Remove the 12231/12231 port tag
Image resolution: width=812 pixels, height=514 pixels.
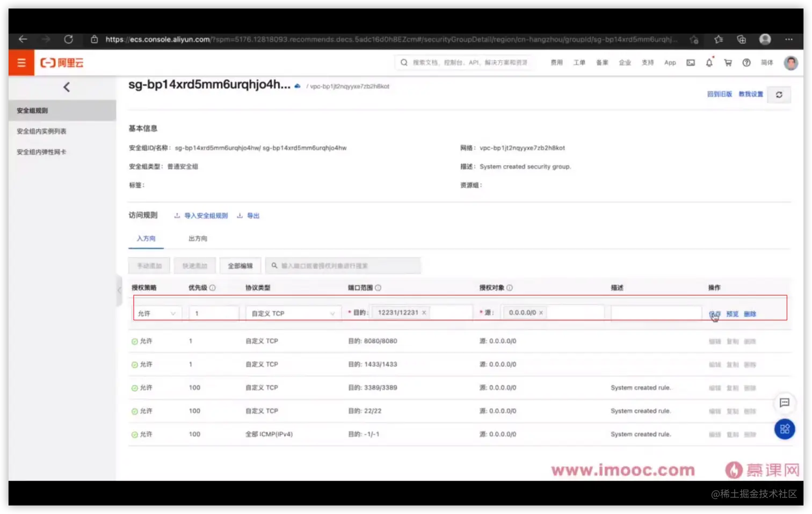(424, 313)
